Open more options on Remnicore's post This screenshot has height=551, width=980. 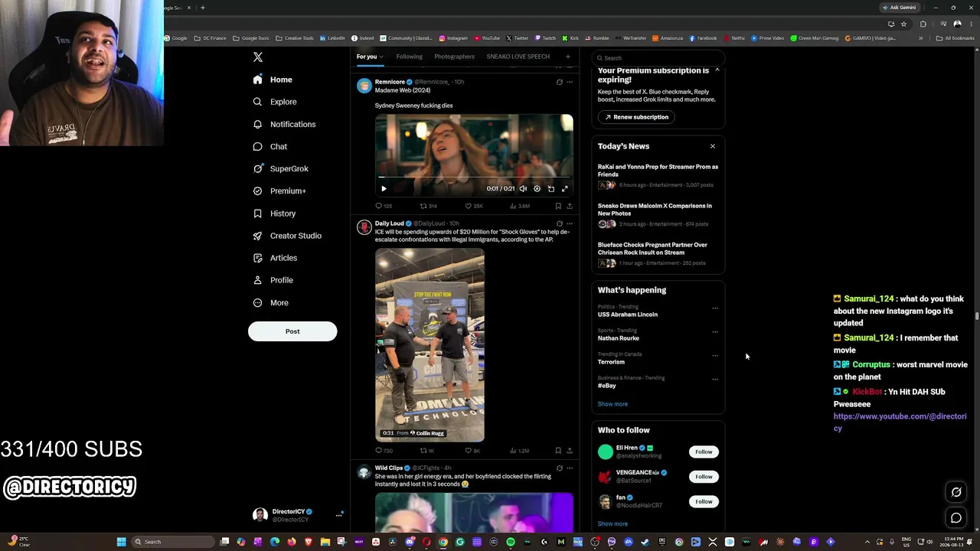[569, 82]
